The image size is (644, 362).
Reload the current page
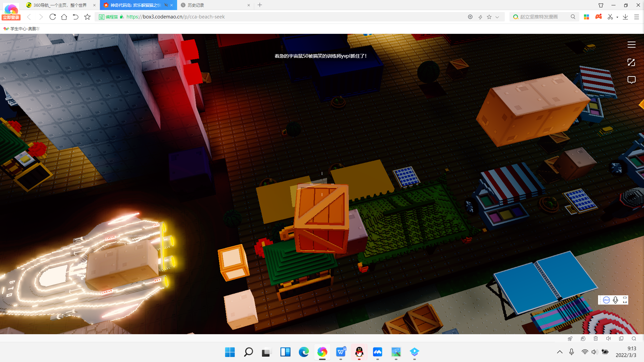tap(53, 17)
